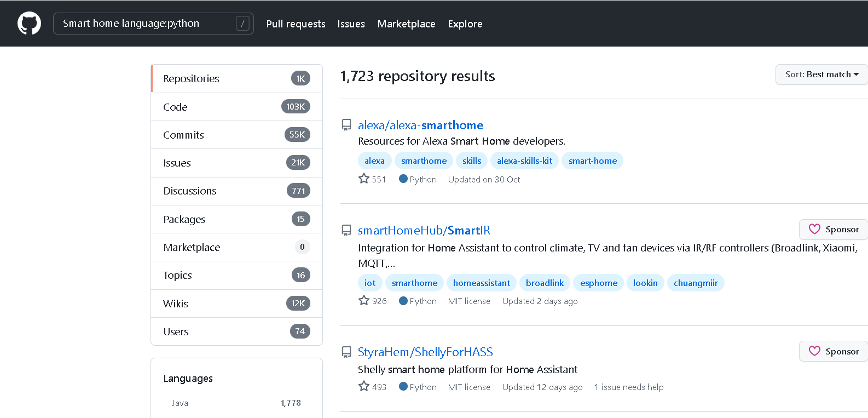Click repository icon beside smartHomeHub/SmartIR
Screen dimensions: 868x418
tap(346, 230)
